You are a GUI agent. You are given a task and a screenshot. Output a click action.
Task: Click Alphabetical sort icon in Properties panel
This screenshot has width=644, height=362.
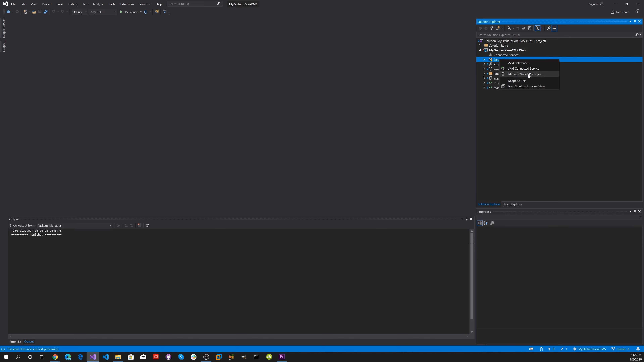click(x=485, y=223)
